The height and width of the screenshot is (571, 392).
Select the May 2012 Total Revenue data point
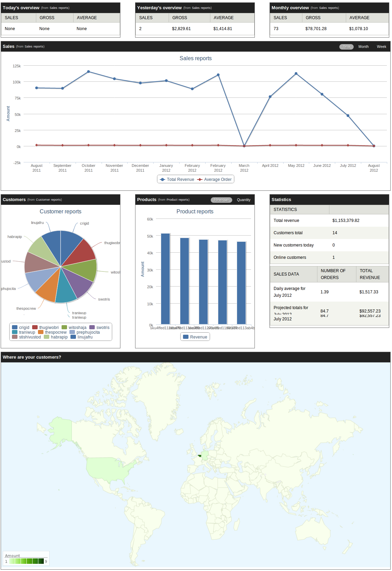coord(296,74)
